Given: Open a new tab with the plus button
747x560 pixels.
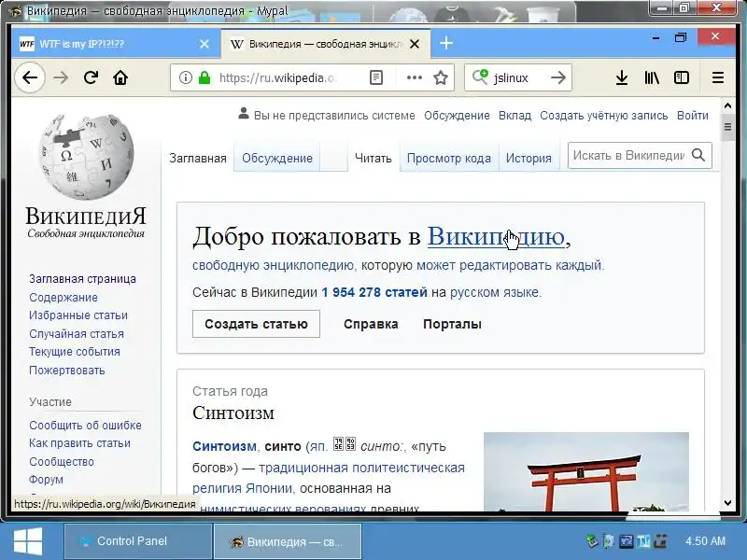Looking at the screenshot, I should (446, 43).
